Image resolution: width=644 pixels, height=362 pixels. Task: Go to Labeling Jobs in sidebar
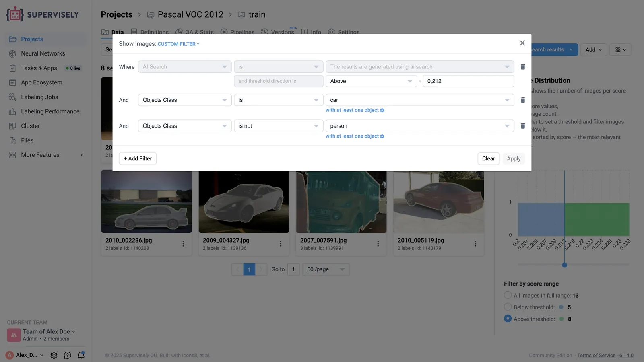click(x=39, y=97)
